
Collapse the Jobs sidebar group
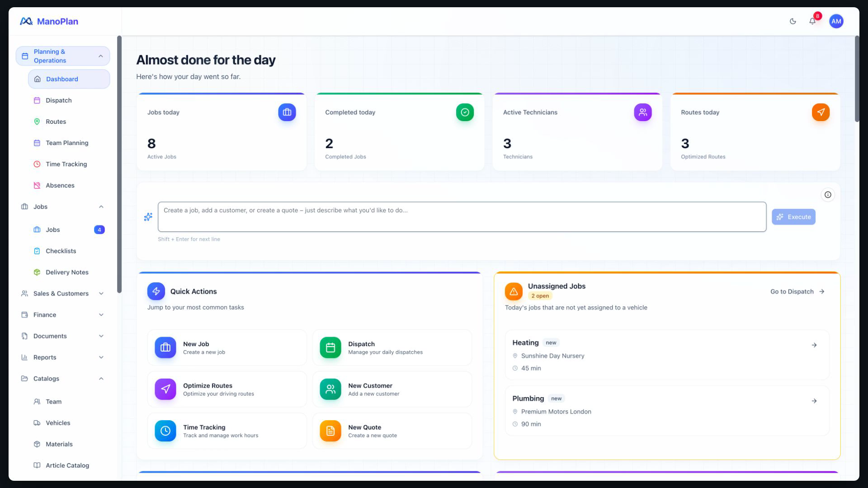pos(63,206)
